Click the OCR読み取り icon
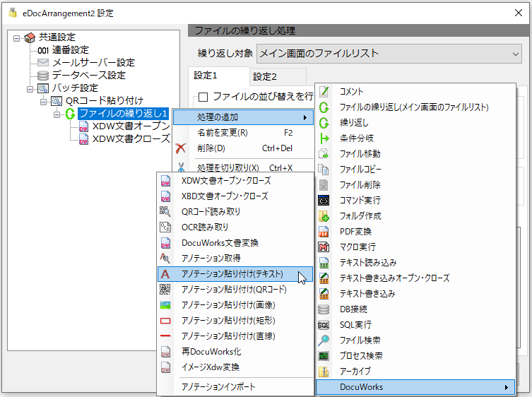The image size is (532, 397). point(165,227)
